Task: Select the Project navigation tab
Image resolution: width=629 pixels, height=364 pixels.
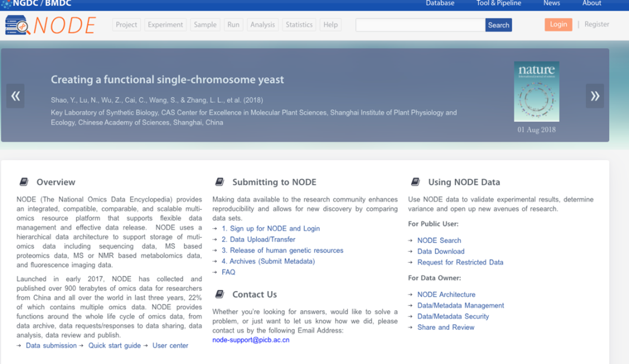Action: pos(127,25)
